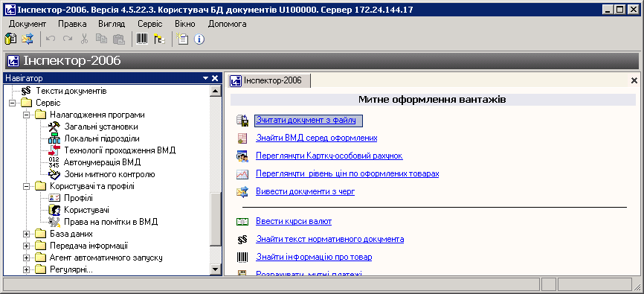
Task: Click the tree structure toolbar icon
Action: (x=159, y=39)
